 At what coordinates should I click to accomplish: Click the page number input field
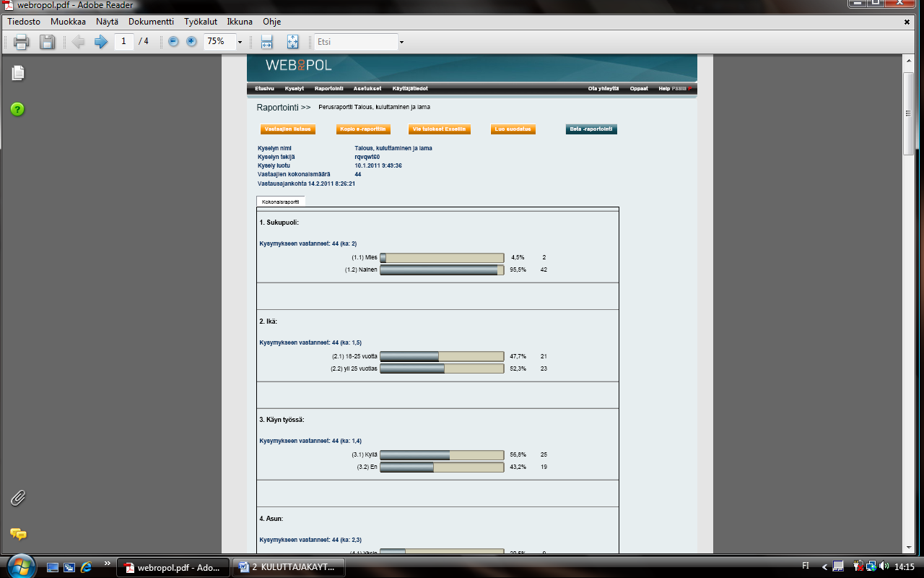point(124,42)
